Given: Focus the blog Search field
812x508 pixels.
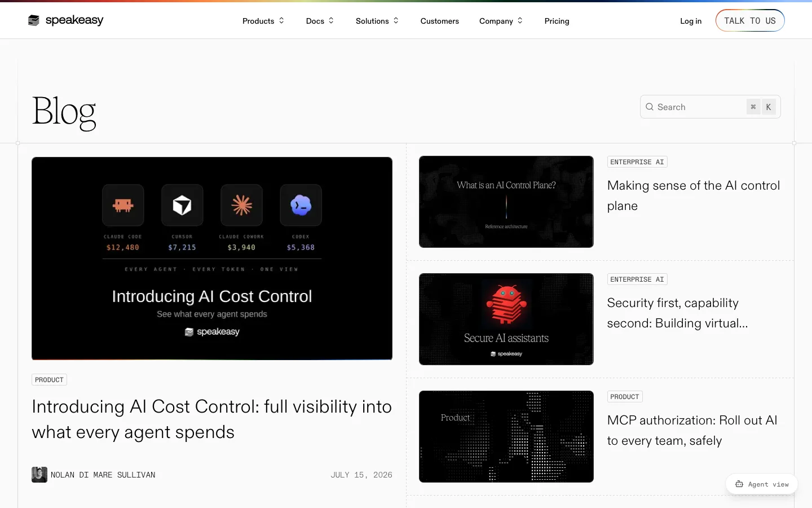Looking at the screenshot, I should click(x=710, y=107).
